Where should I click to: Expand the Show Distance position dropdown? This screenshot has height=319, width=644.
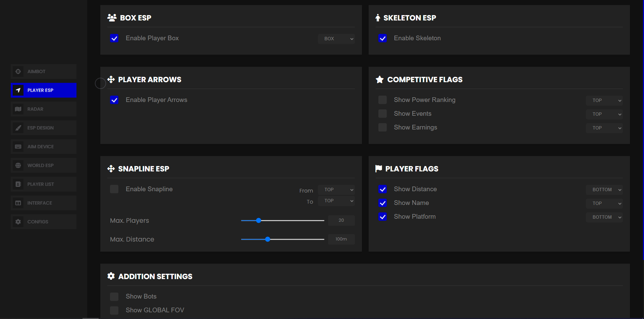click(604, 190)
